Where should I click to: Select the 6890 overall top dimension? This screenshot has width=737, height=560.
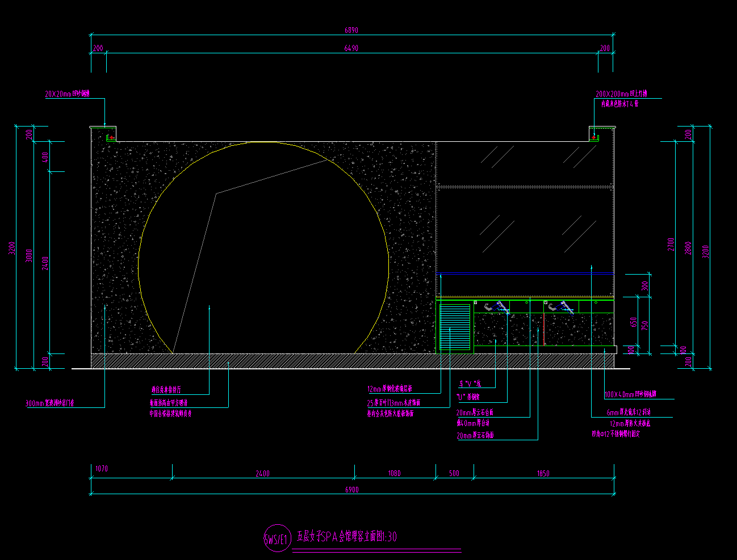point(351,30)
